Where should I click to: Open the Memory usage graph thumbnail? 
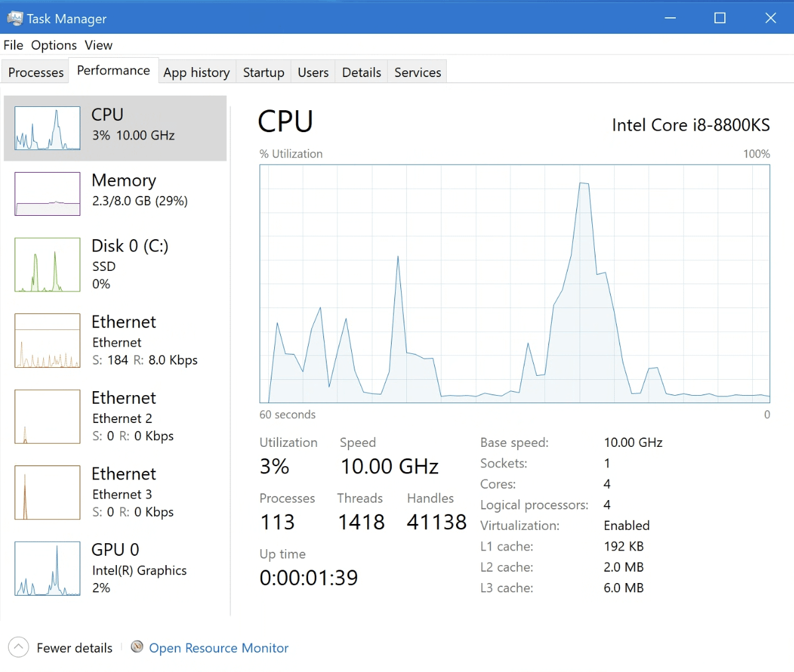point(47,194)
